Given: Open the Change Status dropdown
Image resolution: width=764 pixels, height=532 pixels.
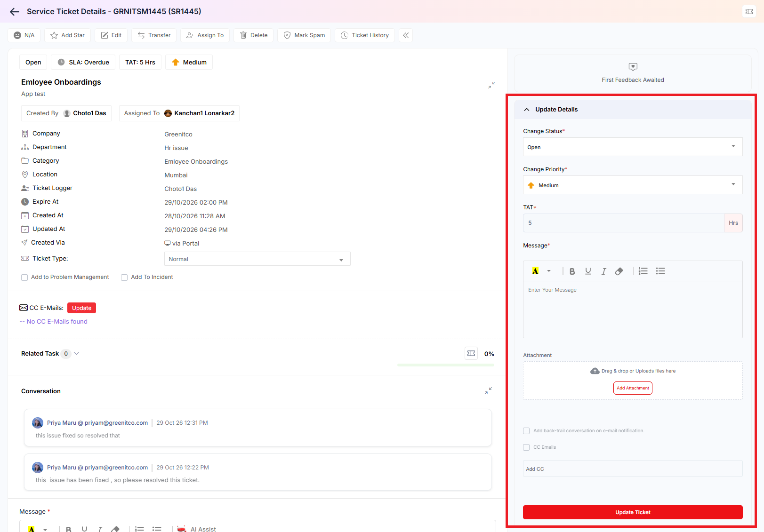Looking at the screenshot, I should click(x=633, y=147).
